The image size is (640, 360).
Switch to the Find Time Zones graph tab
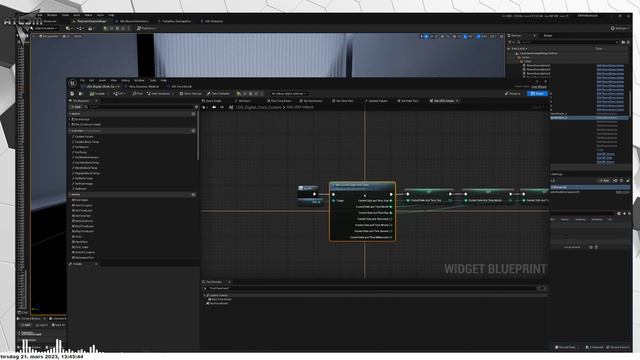(279, 101)
